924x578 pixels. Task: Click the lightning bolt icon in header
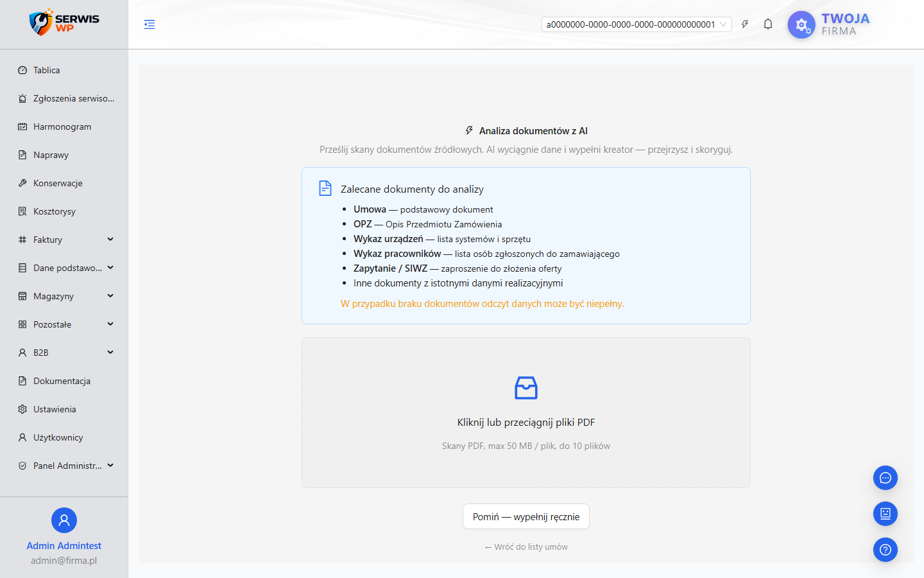coord(745,24)
